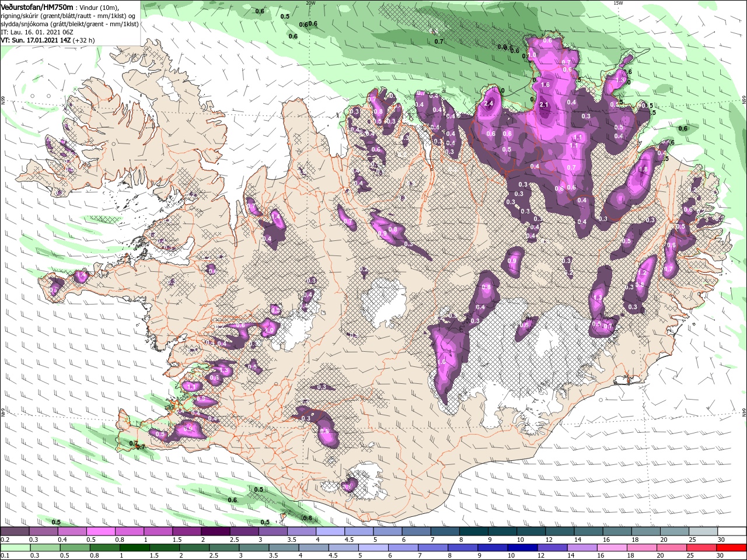
Task: Select lower legend swatch between 7 and 8
Action: (x=433, y=548)
